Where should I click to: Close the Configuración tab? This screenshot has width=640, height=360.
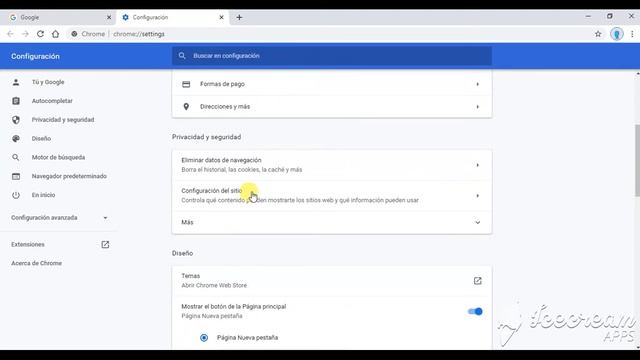tap(221, 17)
